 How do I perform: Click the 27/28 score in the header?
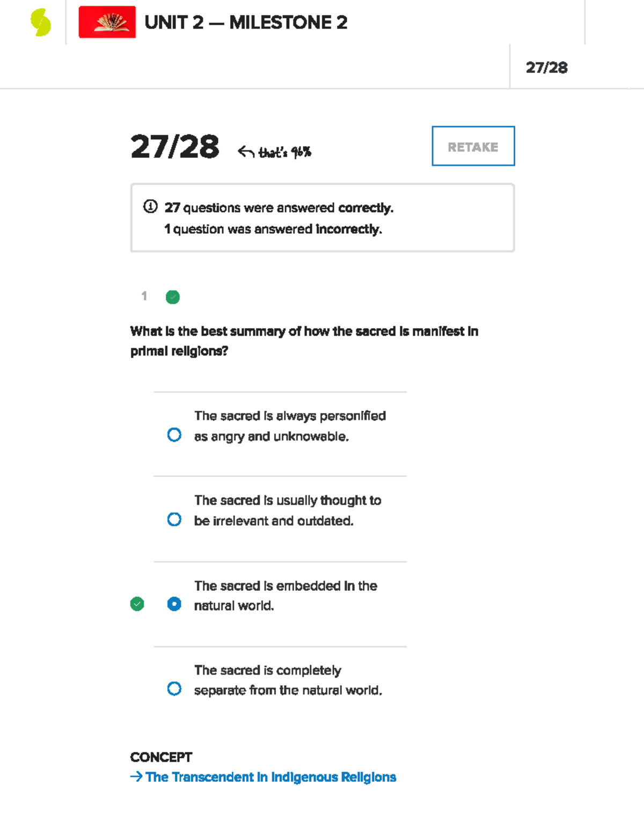tap(546, 68)
